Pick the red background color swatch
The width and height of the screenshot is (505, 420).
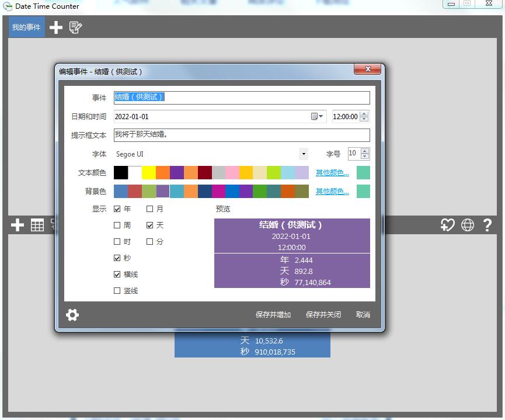pos(135,192)
